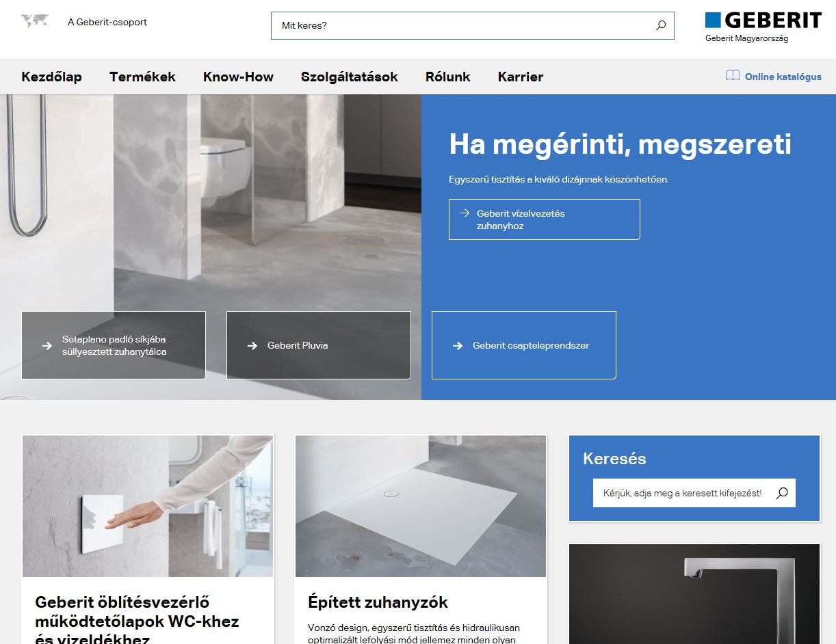Image resolution: width=836 pixels, height=644 pixels.
Task: Click arrow icon beside Setaplano padló
Action: 47,346
